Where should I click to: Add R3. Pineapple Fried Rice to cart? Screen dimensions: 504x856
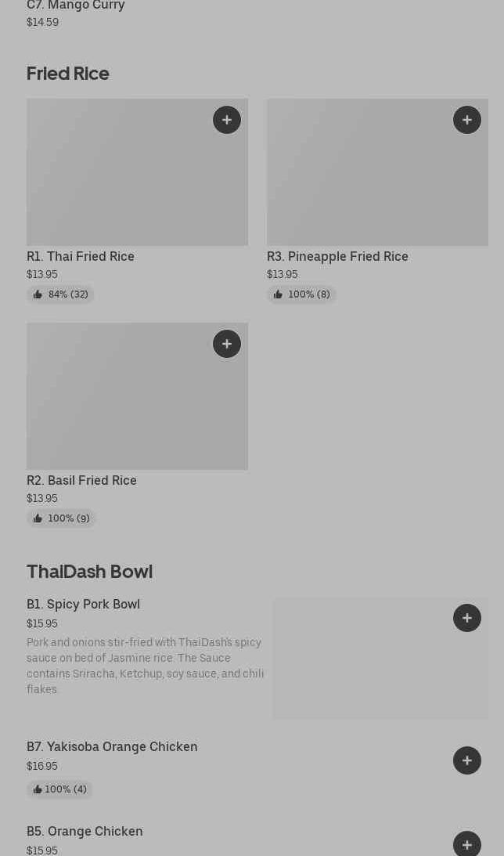467,120
